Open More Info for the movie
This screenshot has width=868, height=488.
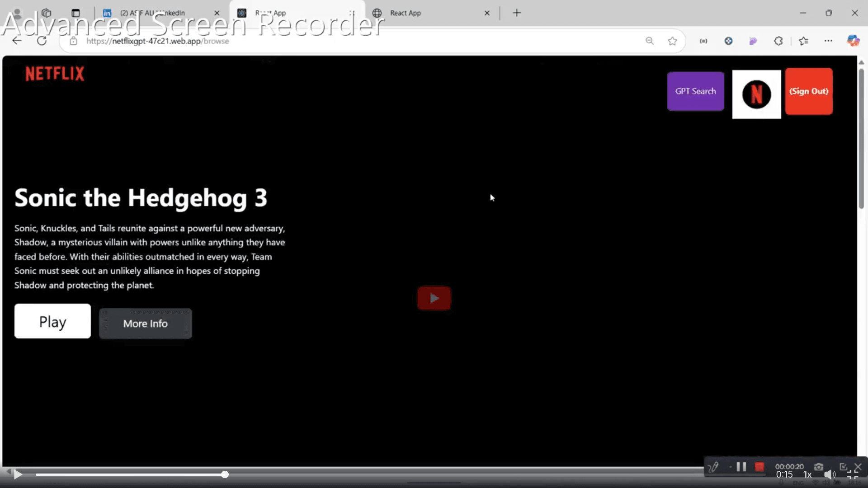[145, 324]
